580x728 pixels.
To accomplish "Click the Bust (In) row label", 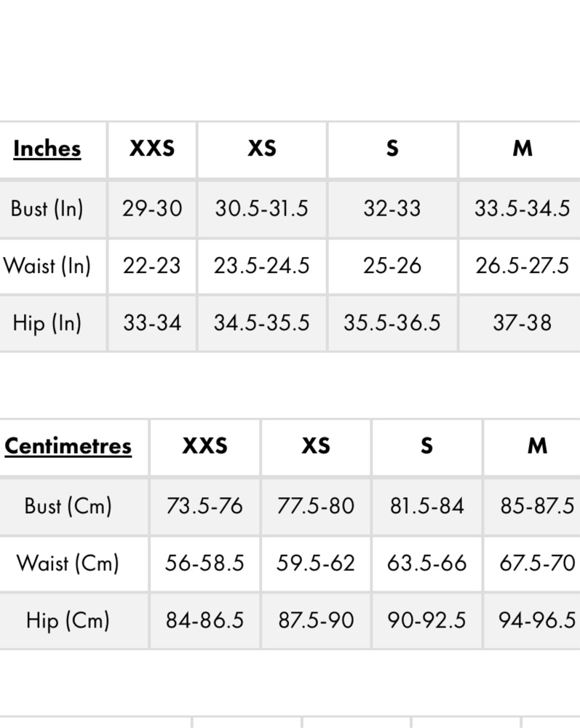I will point(47,208).
